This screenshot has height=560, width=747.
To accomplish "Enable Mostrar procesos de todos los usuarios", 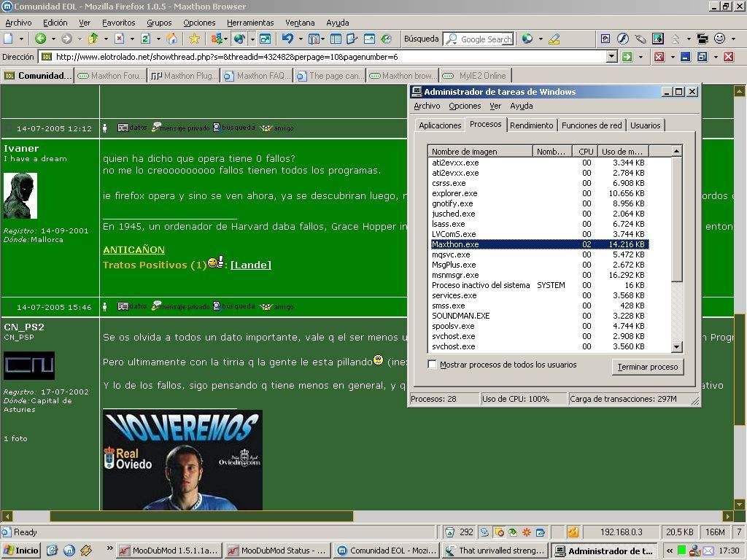I will click(432, 365).
